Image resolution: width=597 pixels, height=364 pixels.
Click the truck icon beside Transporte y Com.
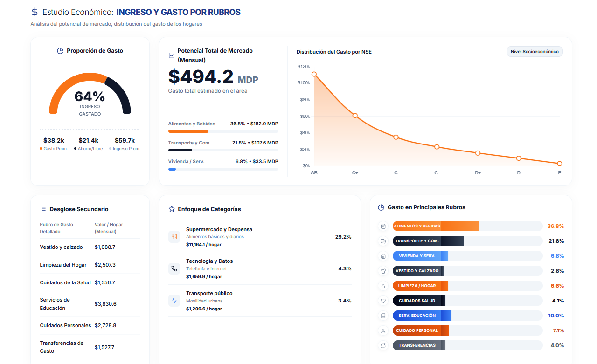pos(383,241)
